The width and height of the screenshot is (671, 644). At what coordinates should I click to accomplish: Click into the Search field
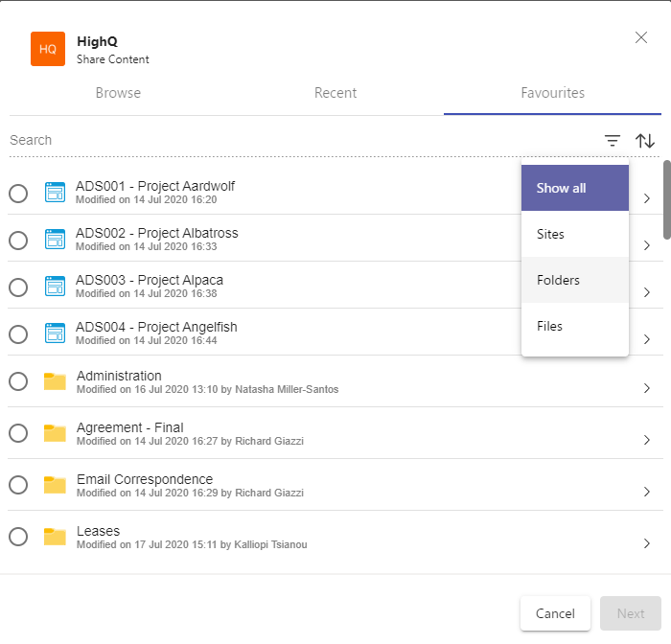tap(288, 141)
